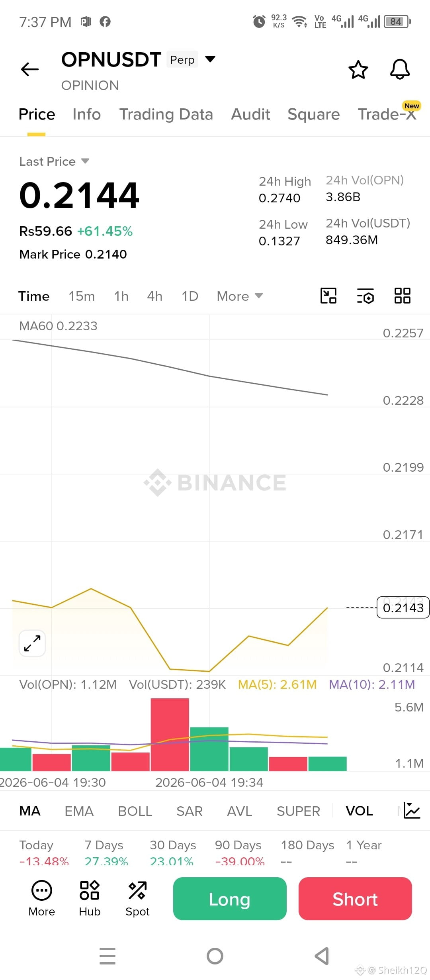The height and width of the screenshot is (980, 430).
Task: Open the indicator chart icon beside VOL
Action: 412,810
